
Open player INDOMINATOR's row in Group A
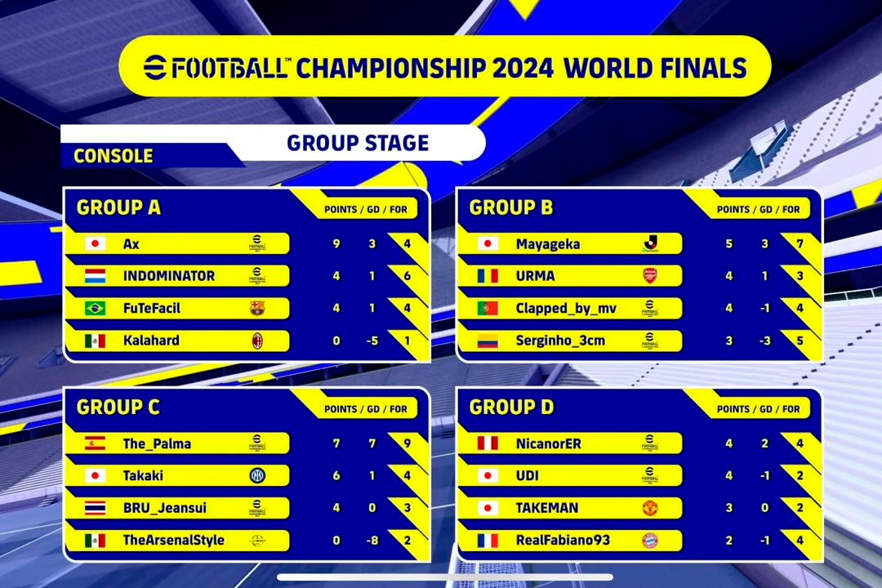pyautogui.click(x=169, y=276)
